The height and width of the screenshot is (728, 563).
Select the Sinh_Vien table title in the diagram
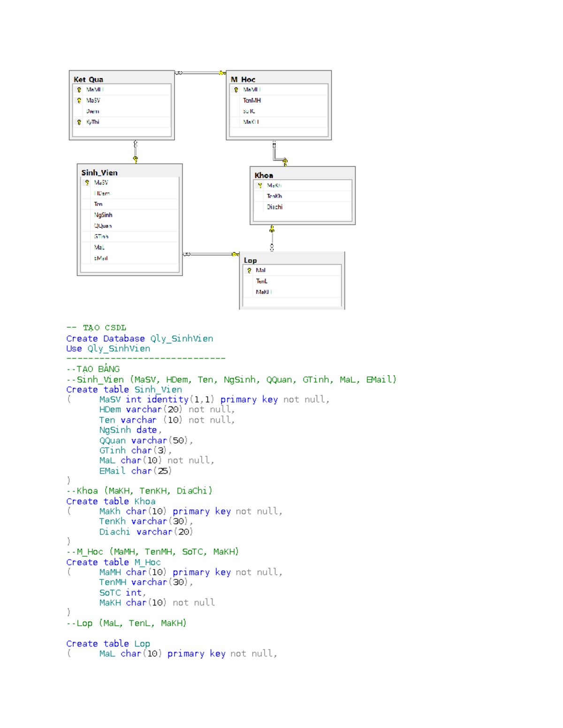pyautogui.click(x=99, y=173)
